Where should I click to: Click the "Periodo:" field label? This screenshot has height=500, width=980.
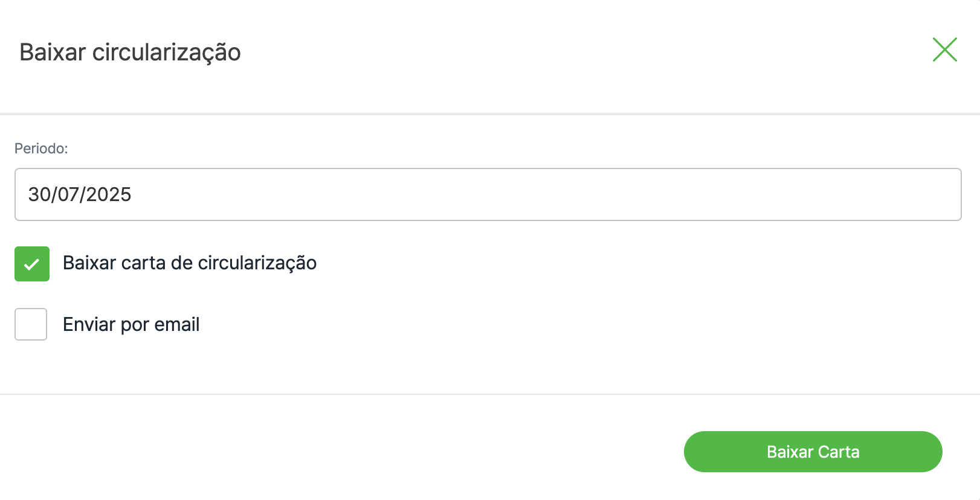coord(41,149)
